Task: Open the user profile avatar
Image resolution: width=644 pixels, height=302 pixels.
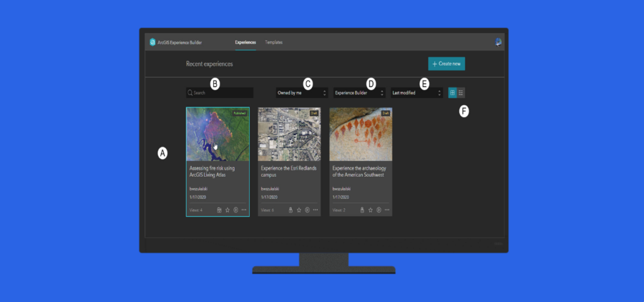Action: pos(498,42)
